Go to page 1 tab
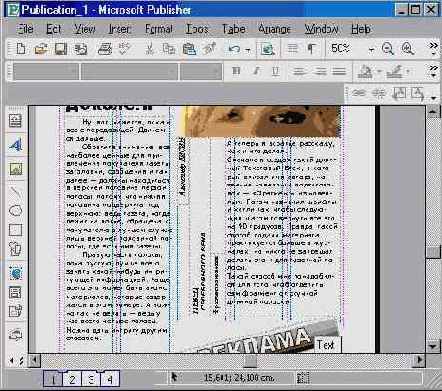442x391 pixels. click(x=52, y=379)
